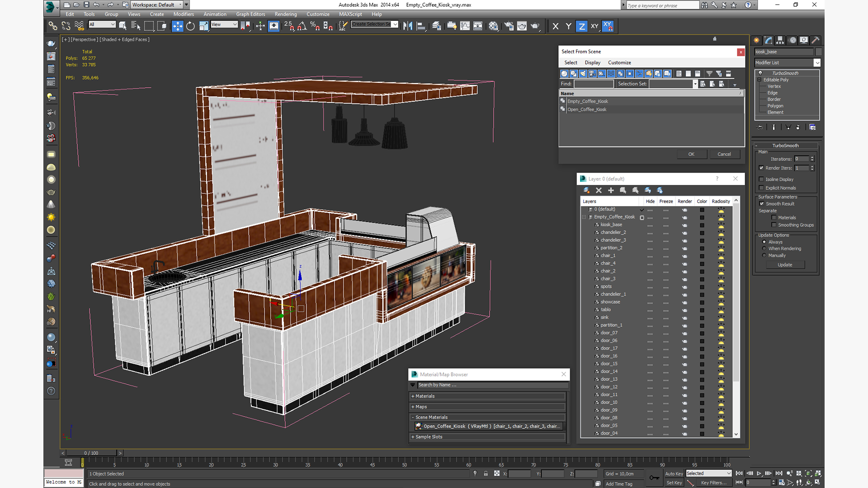The image size is (868, 488).
Task: Toggle Percent Snap in main toolbar
Action: click(315, 26)
